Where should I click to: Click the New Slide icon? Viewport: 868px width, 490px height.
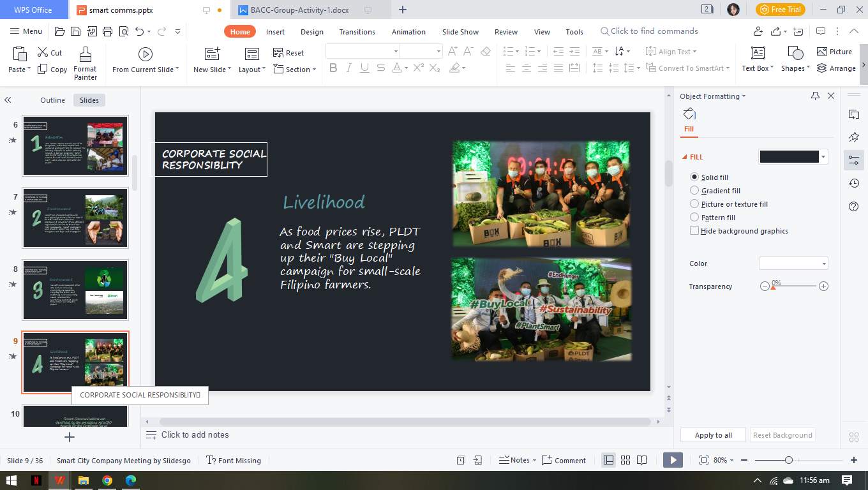pos(212,54)
